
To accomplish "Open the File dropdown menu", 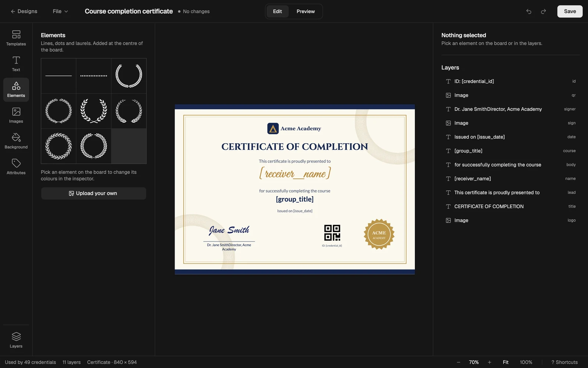I will pyautogui.click(x=60, y=11).
